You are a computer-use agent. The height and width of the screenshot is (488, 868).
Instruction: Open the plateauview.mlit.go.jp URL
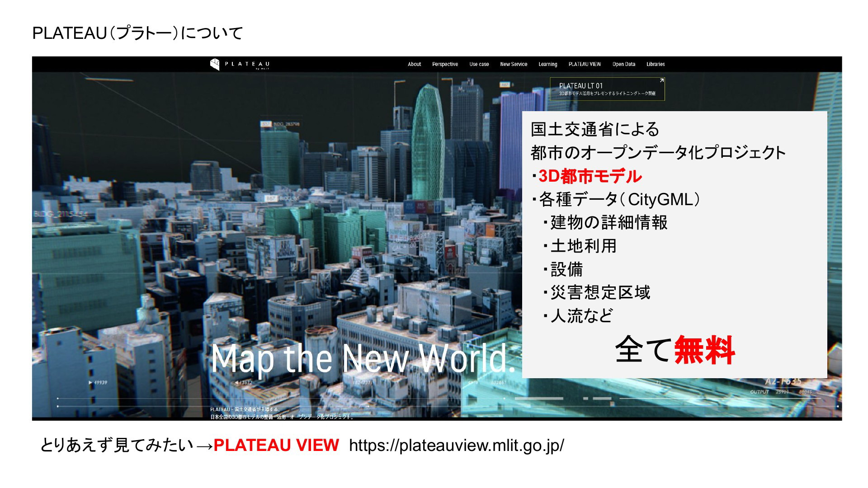point(457,446)
